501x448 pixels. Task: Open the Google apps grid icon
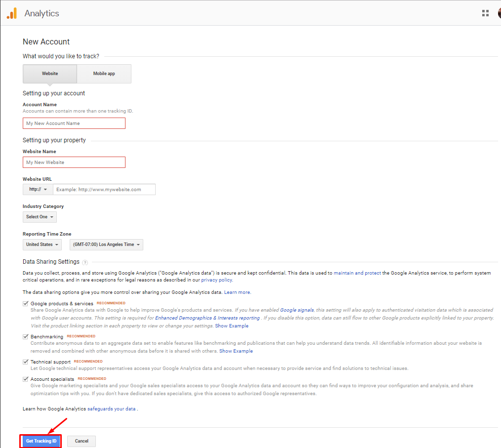[x=485, y=13]
